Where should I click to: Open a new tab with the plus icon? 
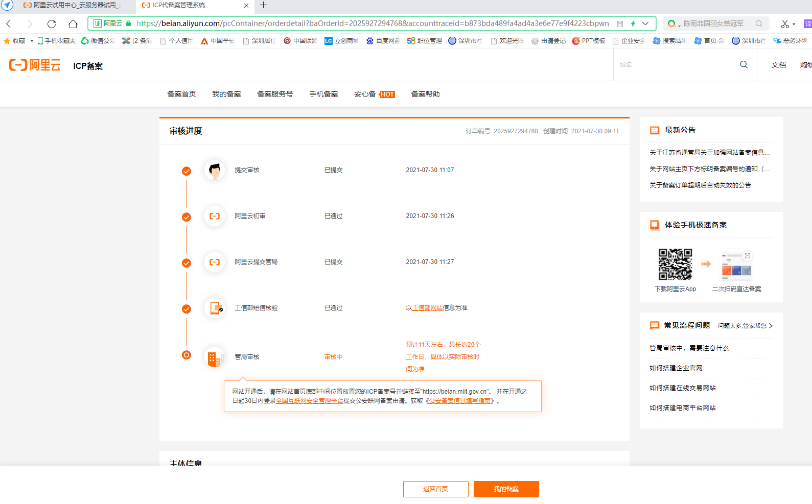[x=264, y=5]
